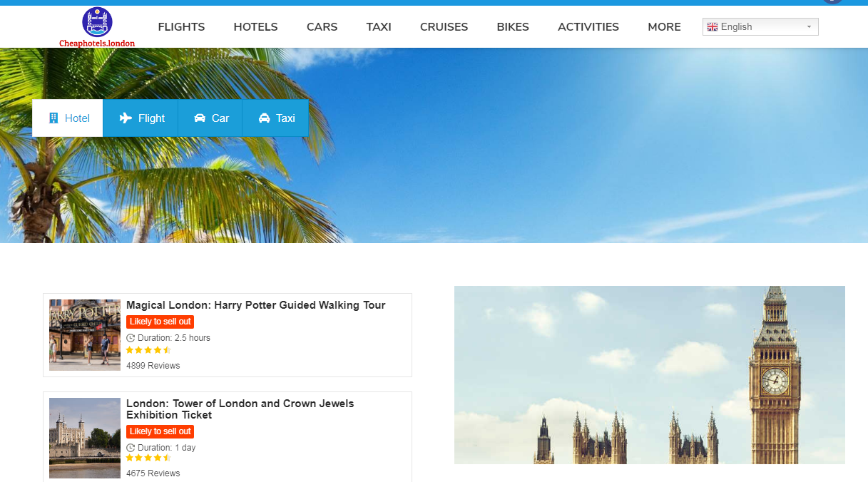Viewport: 868px width, 482px height.
Task: Click the hotel building icon in Hotel tab
Action: (53, 118)
